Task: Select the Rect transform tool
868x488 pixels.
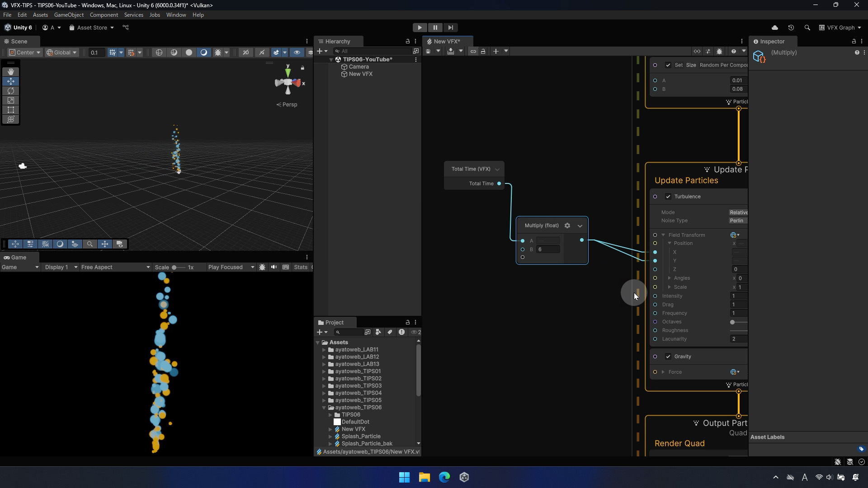Action: pyautogui.click(x=11, y=110)
